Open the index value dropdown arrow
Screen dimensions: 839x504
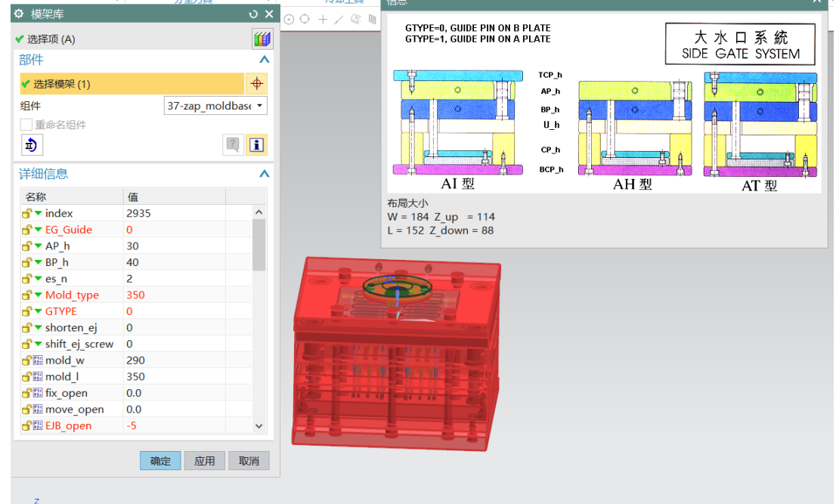(x=39, y=214)
